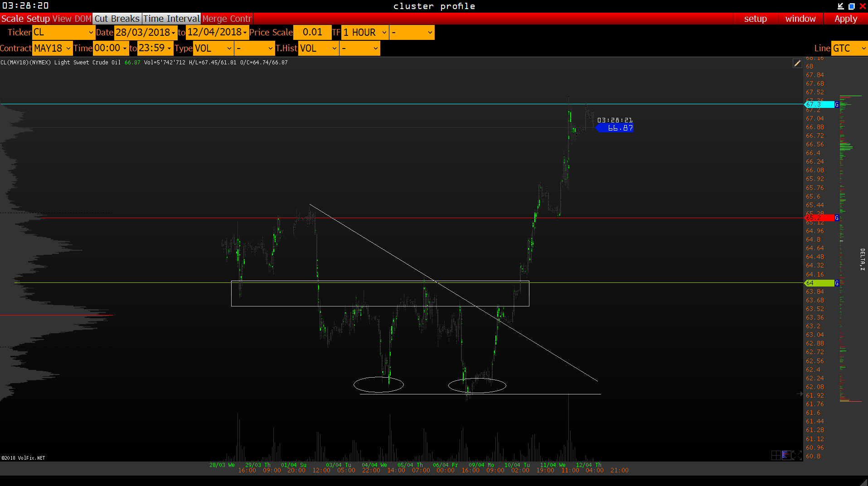Open the Merge Contr menu item
The height and width of the screenshot is (486, 868).
tap(227, 19)
